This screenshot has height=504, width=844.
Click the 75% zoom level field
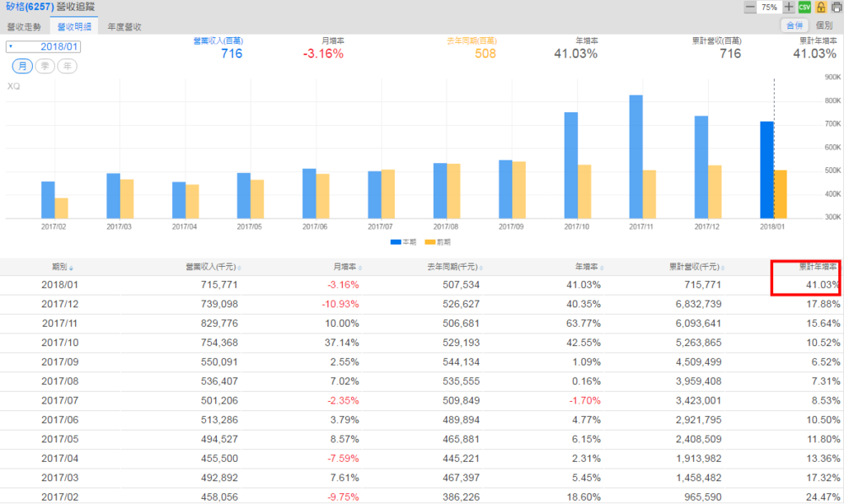[x=769, y=7]
